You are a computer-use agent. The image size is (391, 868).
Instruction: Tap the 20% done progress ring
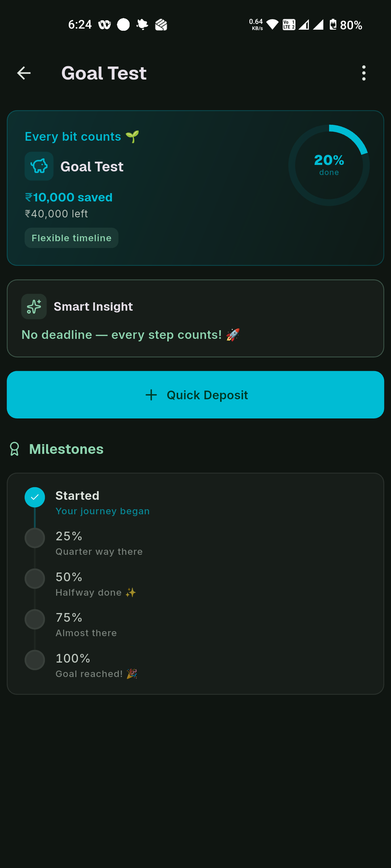[329, 165]
